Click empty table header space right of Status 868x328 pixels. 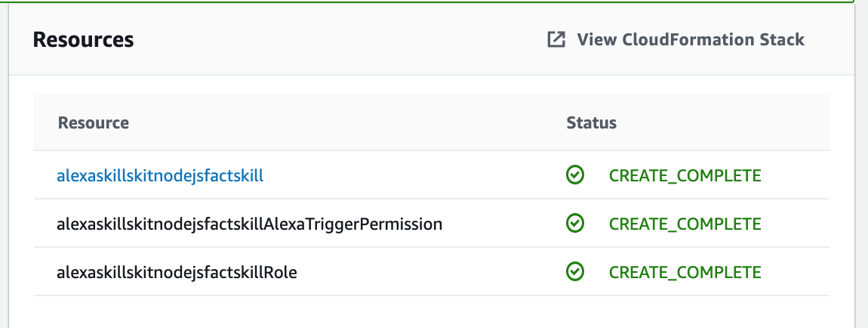(725, 122)
